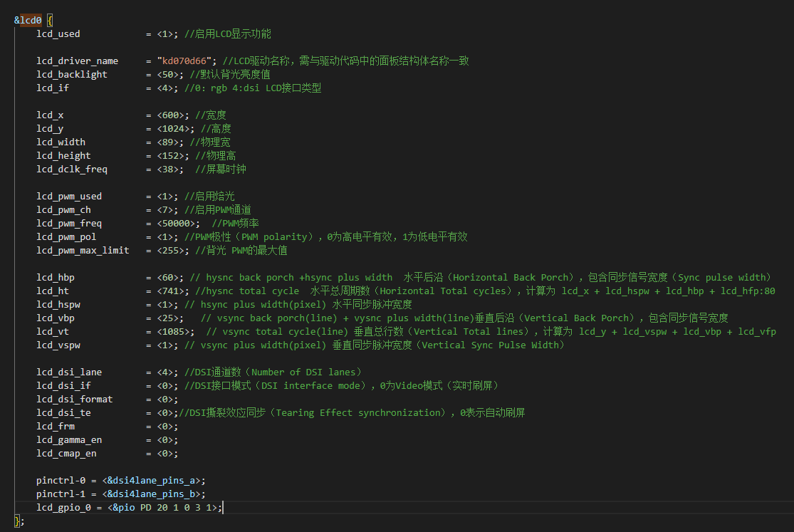
Task: Click the &pio reference in lcd_gpio_0
Action: point(124,508)
